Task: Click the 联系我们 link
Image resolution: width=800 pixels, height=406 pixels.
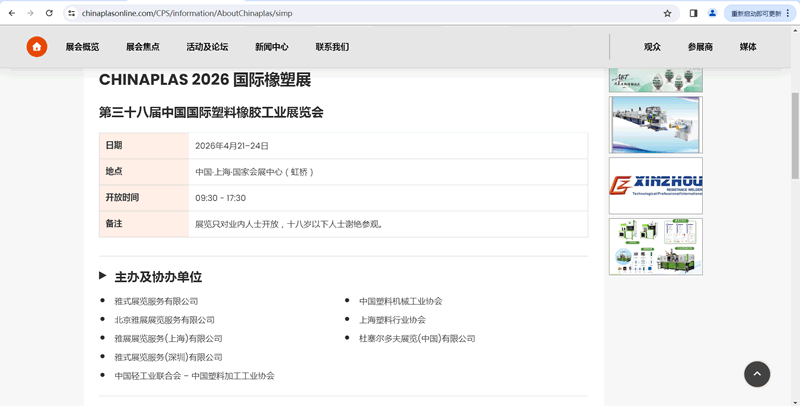Action: (332, 47)
